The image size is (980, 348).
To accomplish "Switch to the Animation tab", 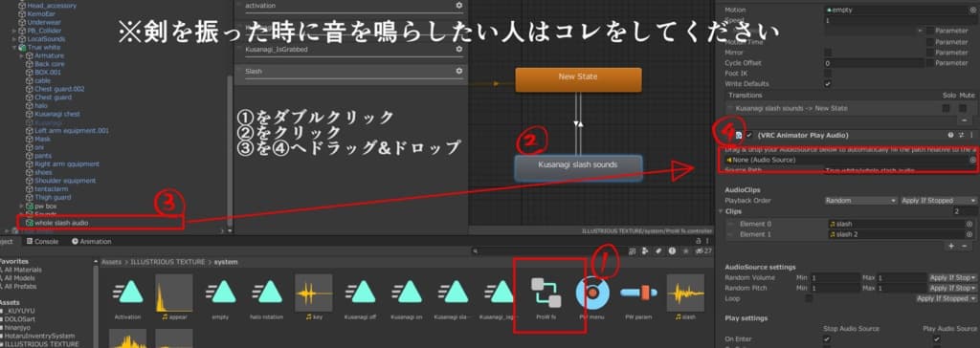I will 91,241.
